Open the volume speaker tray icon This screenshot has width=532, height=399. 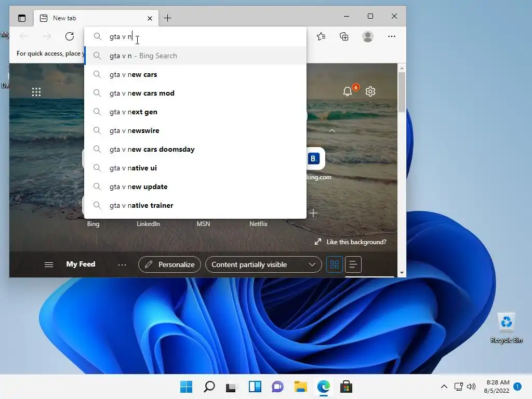(471, 387)
